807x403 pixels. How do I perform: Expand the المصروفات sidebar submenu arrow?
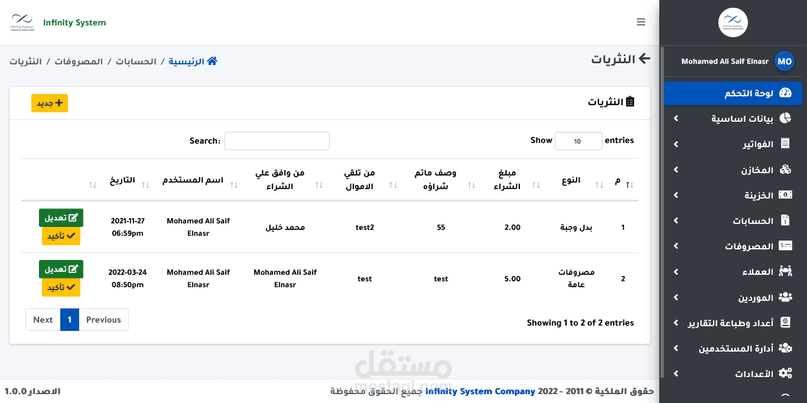[x=676, y=246]
